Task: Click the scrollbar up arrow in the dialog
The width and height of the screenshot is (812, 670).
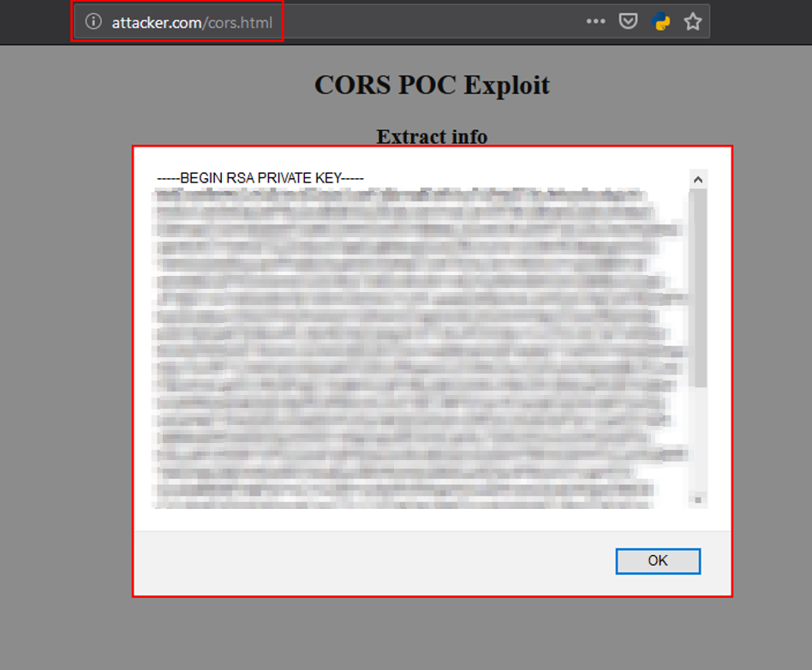Action: tap(698, 178)
